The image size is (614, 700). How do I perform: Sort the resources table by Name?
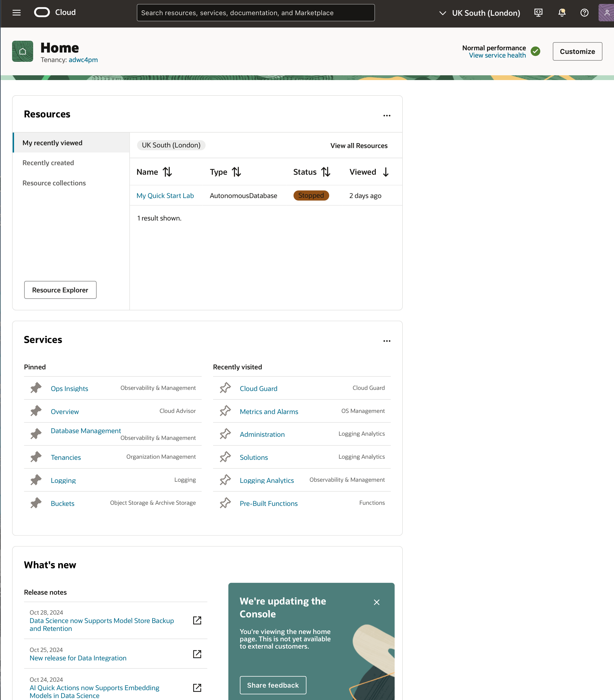pyautogui.click(x=167, y=172)
